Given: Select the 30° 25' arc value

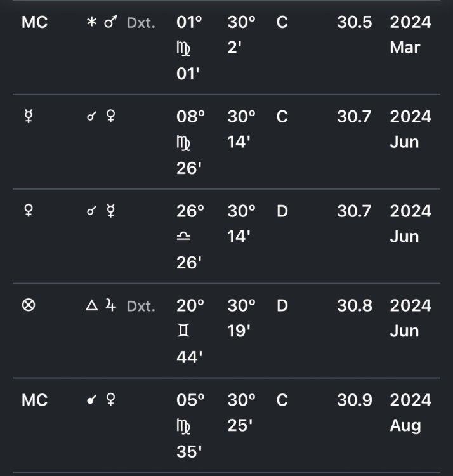Looking at the screenshot, I should coord(241,413).
